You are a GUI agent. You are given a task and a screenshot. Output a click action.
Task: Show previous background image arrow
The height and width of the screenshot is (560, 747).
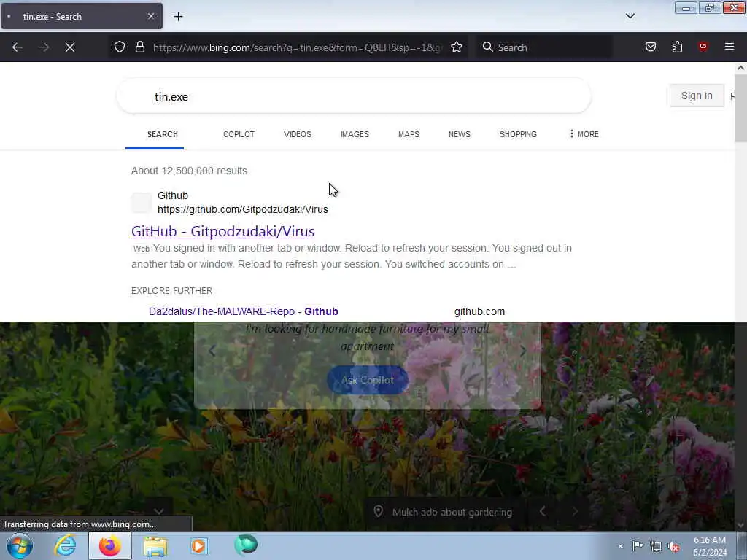coord(542,511)
